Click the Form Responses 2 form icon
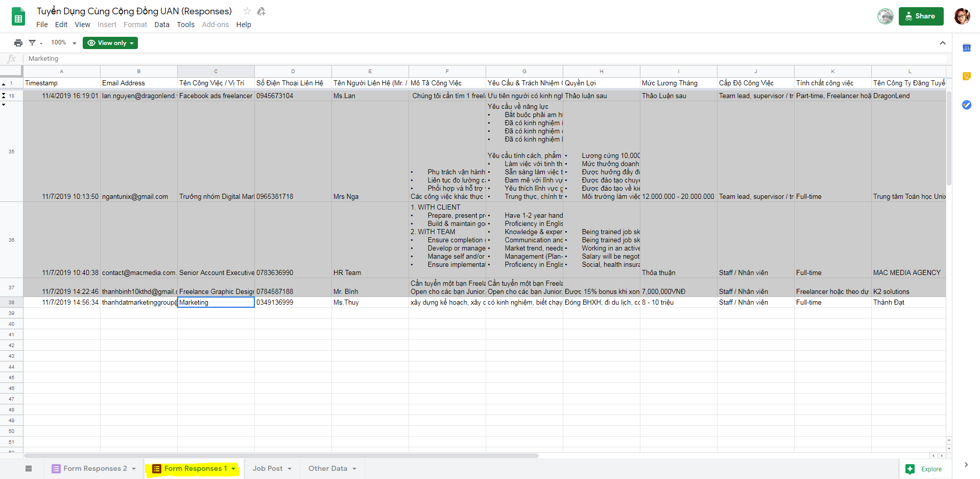Image resolution: width=980 pixels, height=479 pixels. tap(56, 469)
